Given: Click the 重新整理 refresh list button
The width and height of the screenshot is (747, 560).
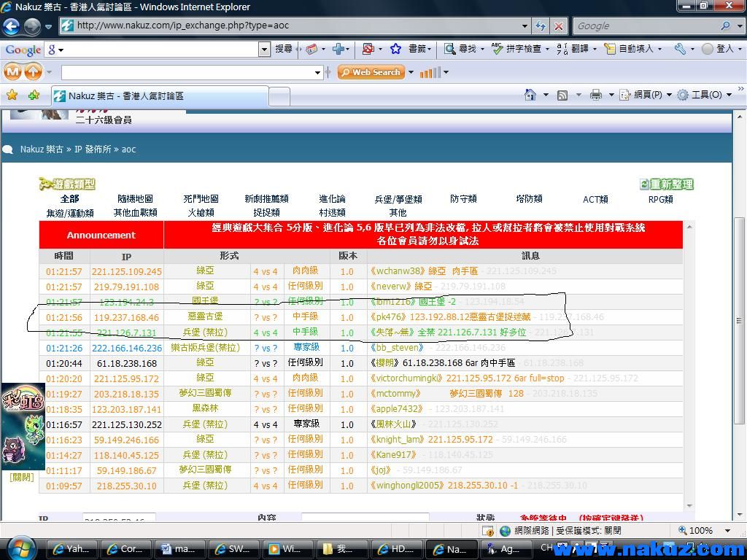Looking at the screenshot, I should point(667,184).
